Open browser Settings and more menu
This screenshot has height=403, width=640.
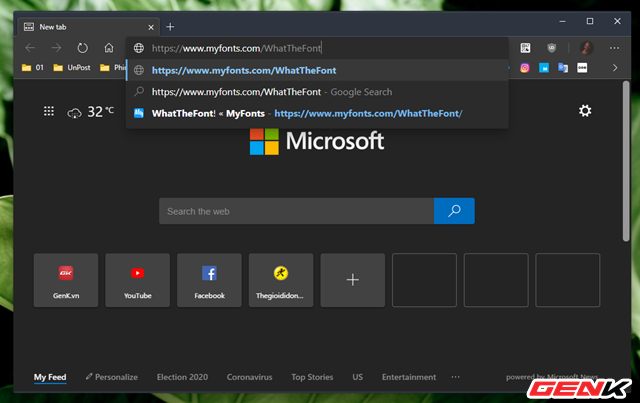click(614, 47)
